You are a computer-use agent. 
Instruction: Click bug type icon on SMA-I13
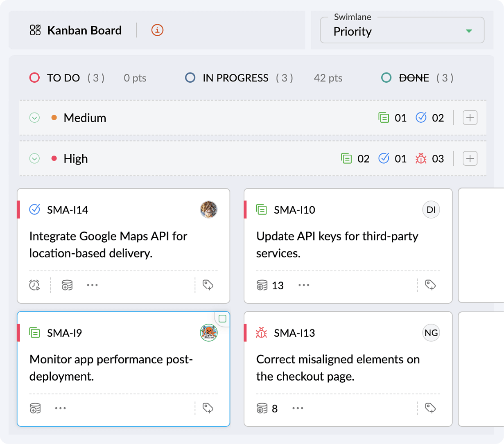pos(261,333)
